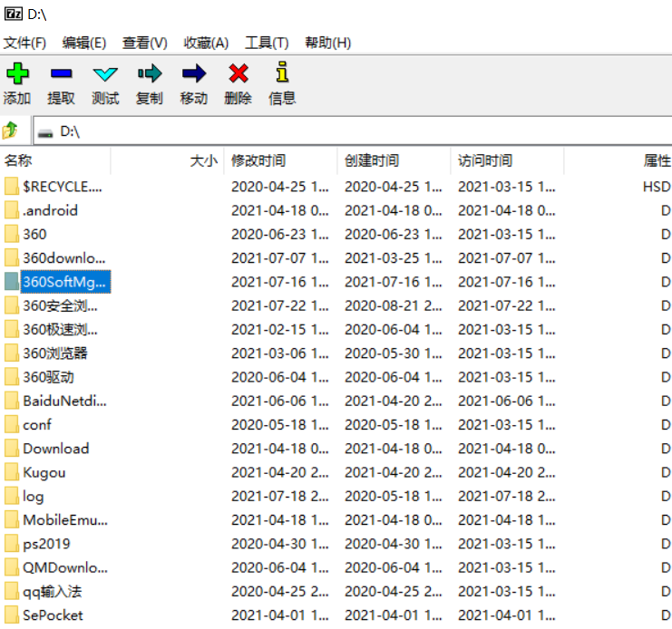The width and height of the screenshot is (672, 629).
Task: Click the Move (移动) blue arrow icon
Action: (x=194, y=73)
